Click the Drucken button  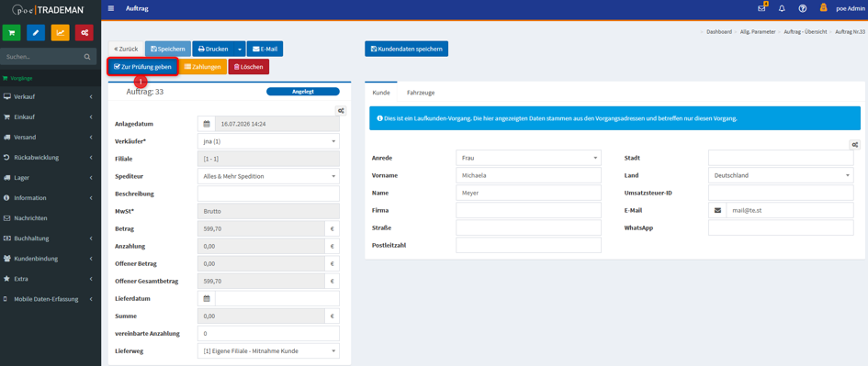[x=213, y=49]
